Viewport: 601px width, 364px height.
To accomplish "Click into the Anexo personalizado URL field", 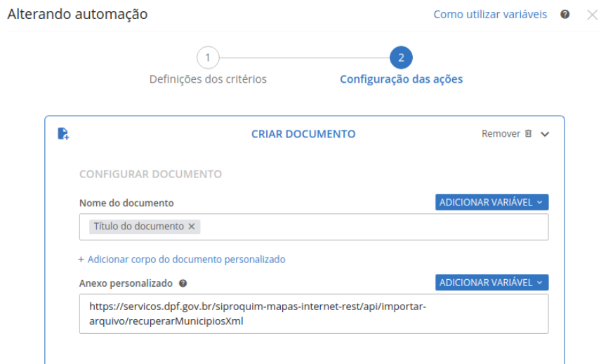I will pyautogui.click(x=313, y=314).
